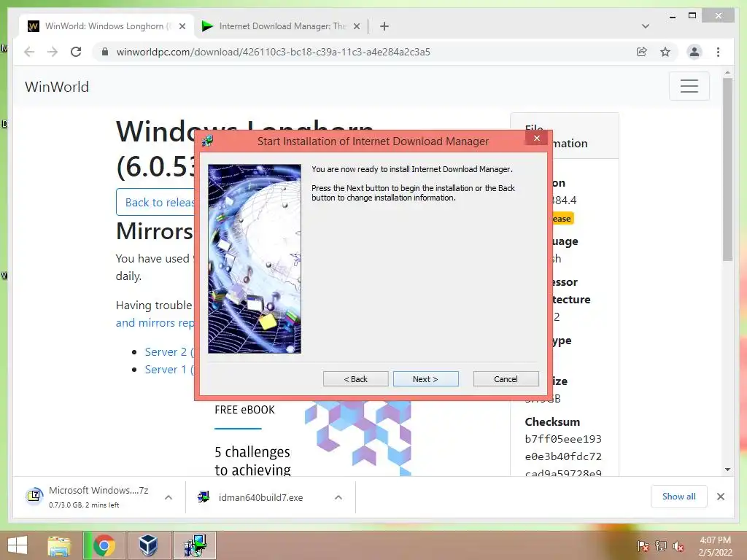Go back in Chrome browser

(x=29, y=52)
